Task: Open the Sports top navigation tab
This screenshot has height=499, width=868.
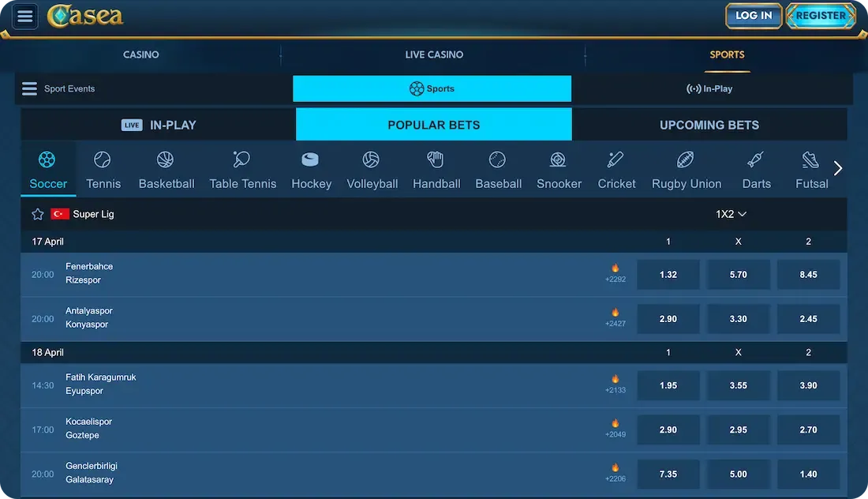Action: pos(727,54)
